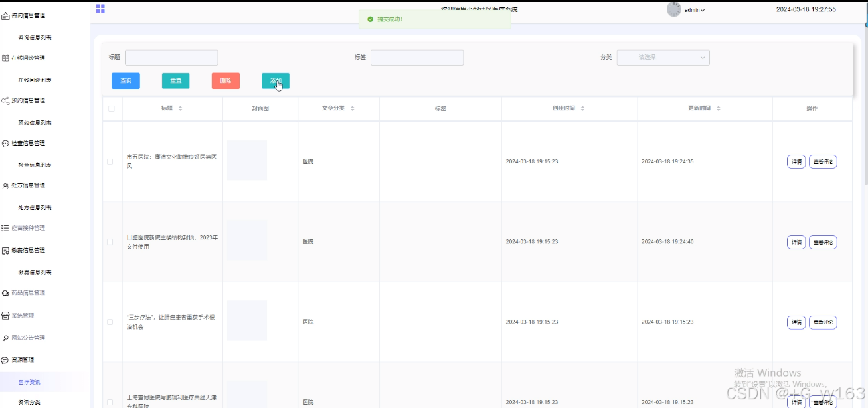Image resolution: width=868 pixels, height=408 pixels.
Task: Click the four-square menu grid icon
Action: tap(100, 9)
